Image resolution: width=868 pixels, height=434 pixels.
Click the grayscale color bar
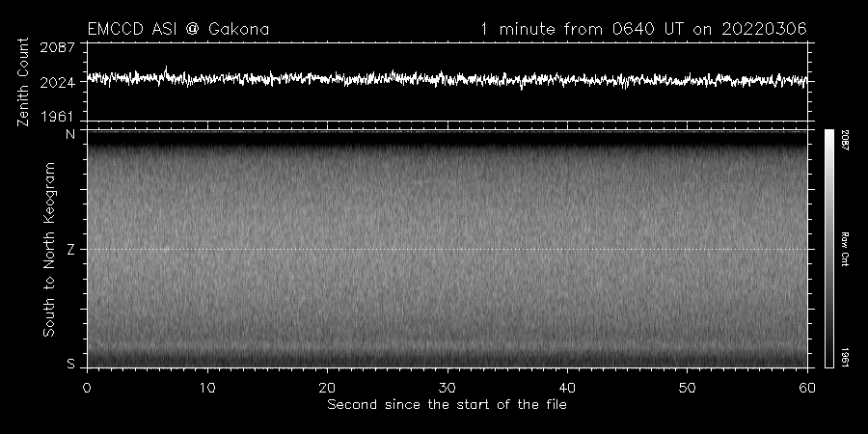tap(828, 249)
